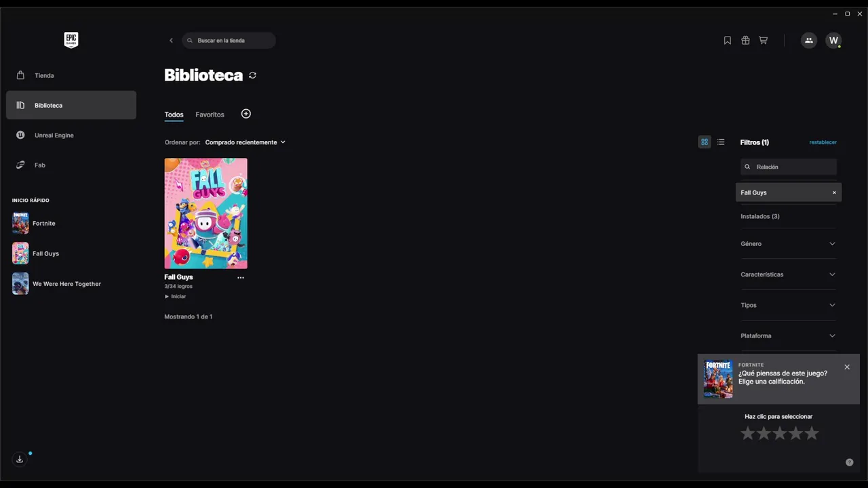Click Fall Guys title under cover
The width and height of the screenshot is (868, 488).
[178, 277]
